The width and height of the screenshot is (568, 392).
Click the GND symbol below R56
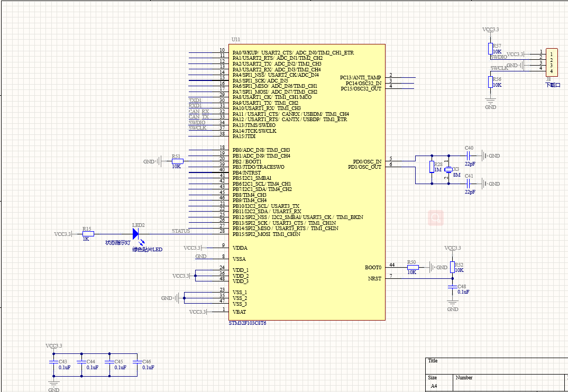point(490,101)
